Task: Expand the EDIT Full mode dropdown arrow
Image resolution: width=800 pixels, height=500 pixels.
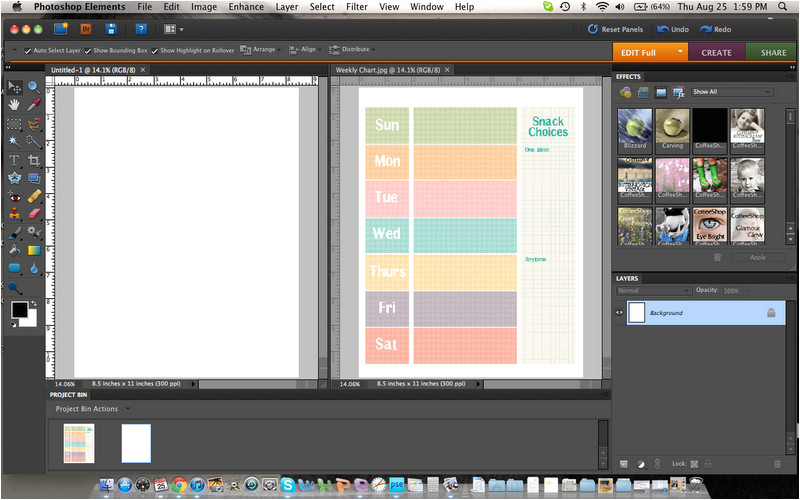Action: tap(680, 52)
